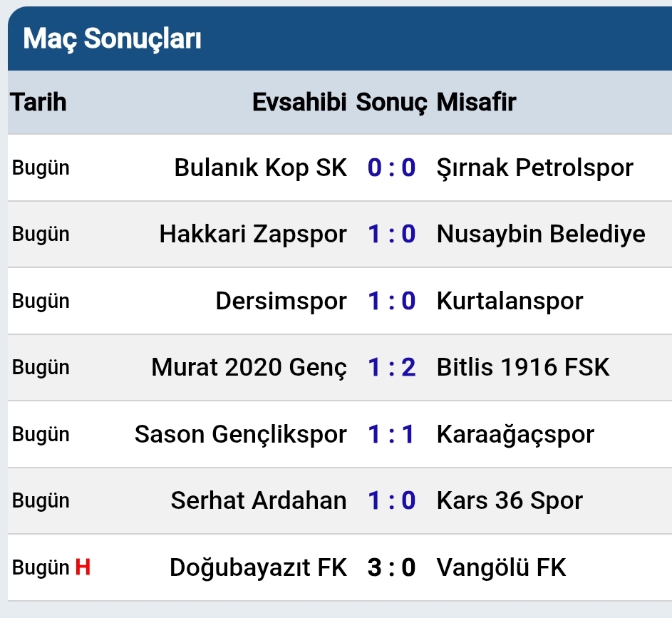This screenshot has width=672, height=618.
Task: Click the Tarih column header
Action: (x=38, y=102)
